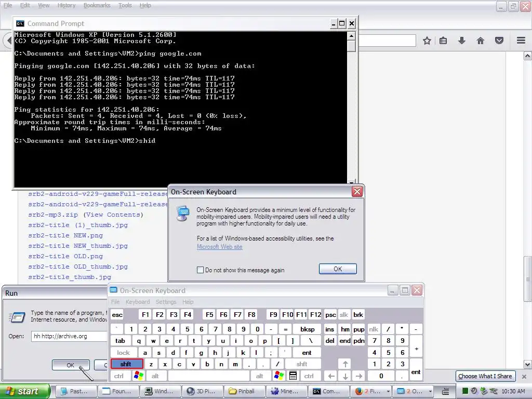Viewport: 532px width, 399px height.
Task: Check Do not show this message again
Action: [x=200, y=270]
